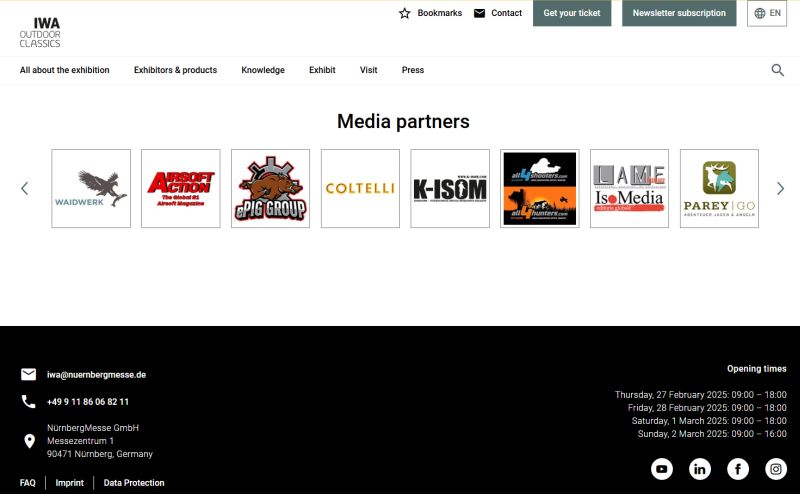Show previous media partners with left arrow
The width and height of the screenshot is (800, 494).
tap(24, 188)
